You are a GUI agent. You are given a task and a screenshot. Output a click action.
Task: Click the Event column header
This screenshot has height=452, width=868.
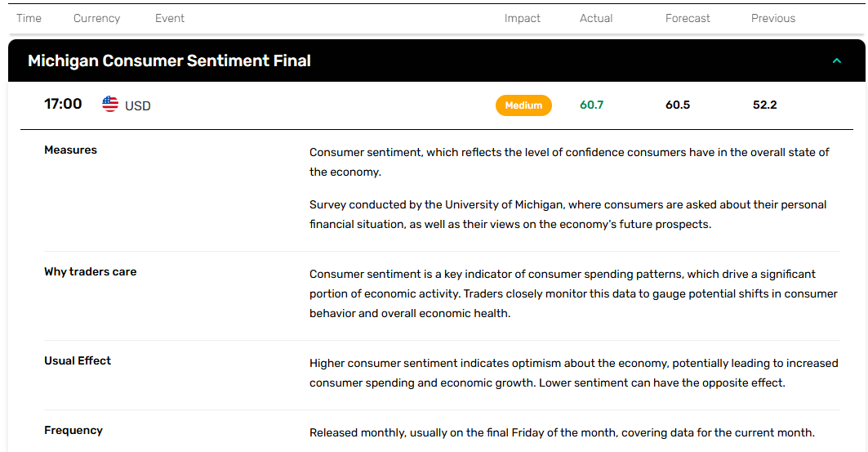pos(169,18)
